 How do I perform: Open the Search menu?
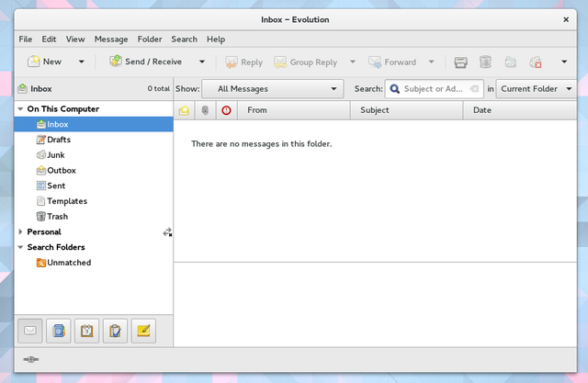click(184, 39)
